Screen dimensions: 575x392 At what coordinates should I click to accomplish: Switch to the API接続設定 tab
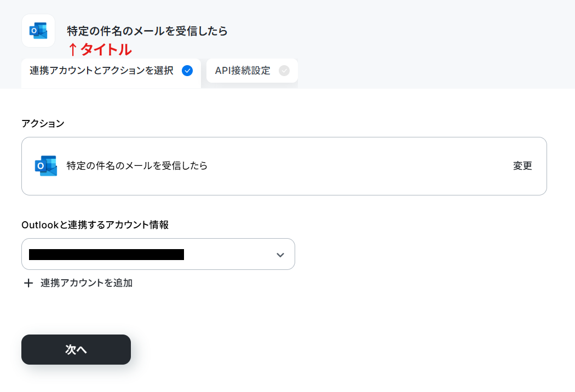pyautogui.click(x=252, y=71)
